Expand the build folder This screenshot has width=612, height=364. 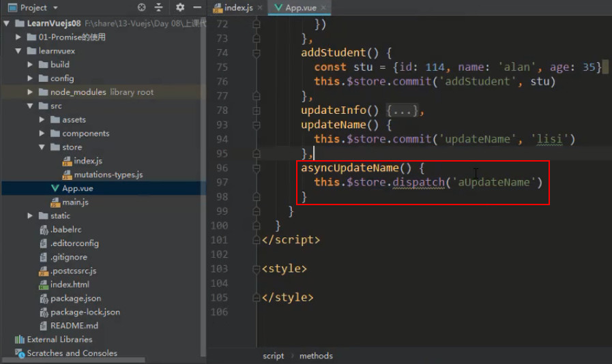coord(30,64)
